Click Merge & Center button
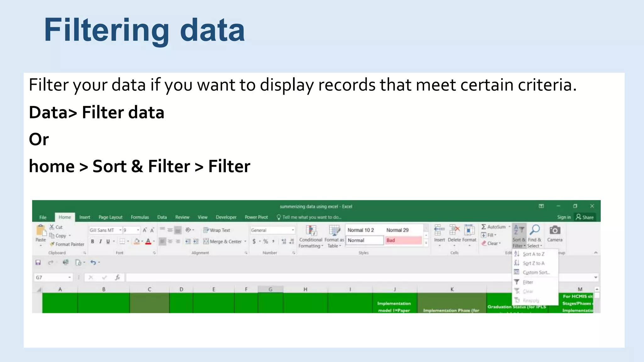Image resolution: width=644 pixels, height=362 pixels. pyautogui.click(x=223, y=241)
